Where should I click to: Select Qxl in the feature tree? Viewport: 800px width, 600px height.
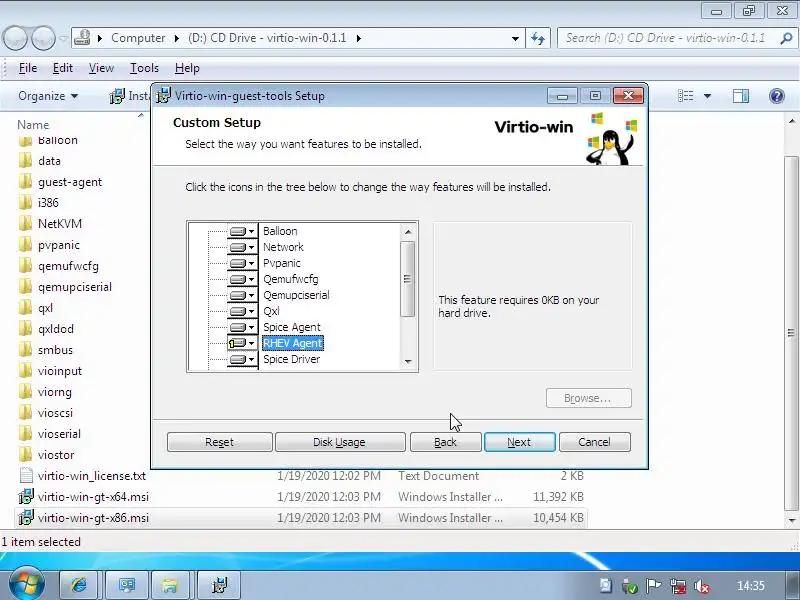pyautogui.click(x=271, y=311)
